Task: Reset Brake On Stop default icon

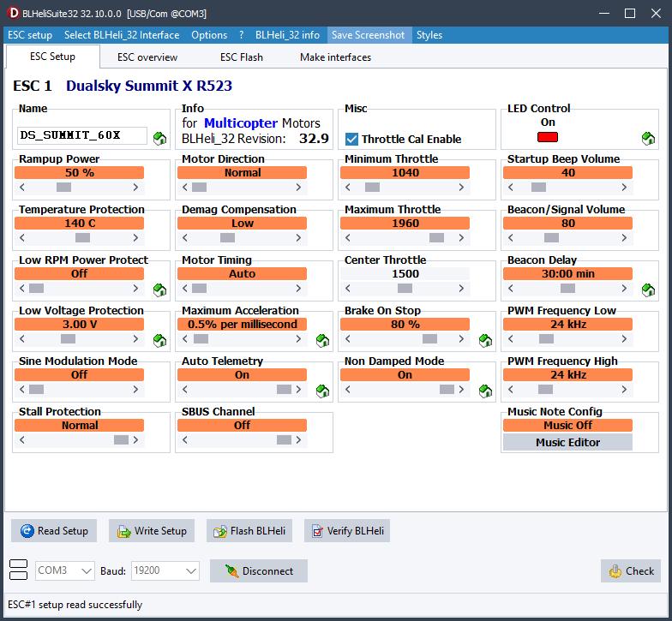Action: [485, 341]
